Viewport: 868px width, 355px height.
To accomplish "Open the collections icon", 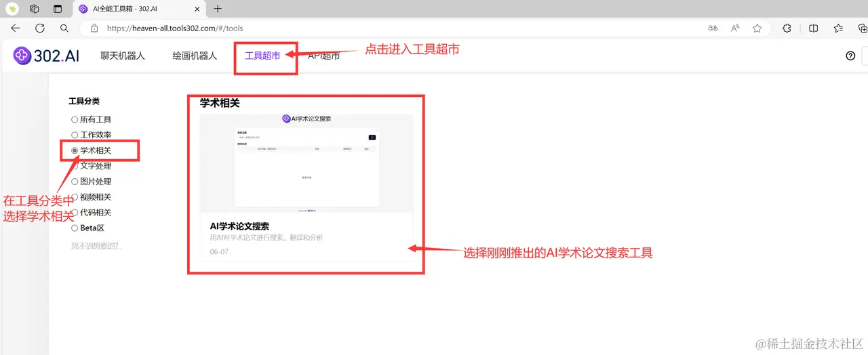I will (863, 28).
